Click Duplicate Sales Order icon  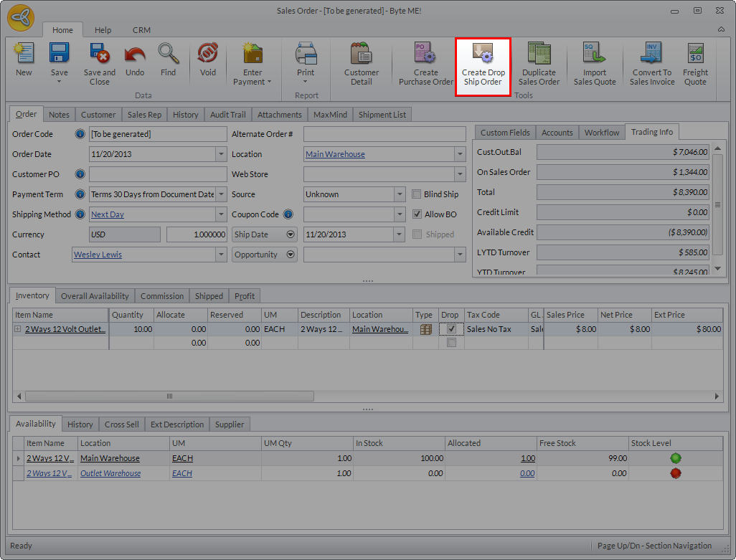tap(539, 54)
